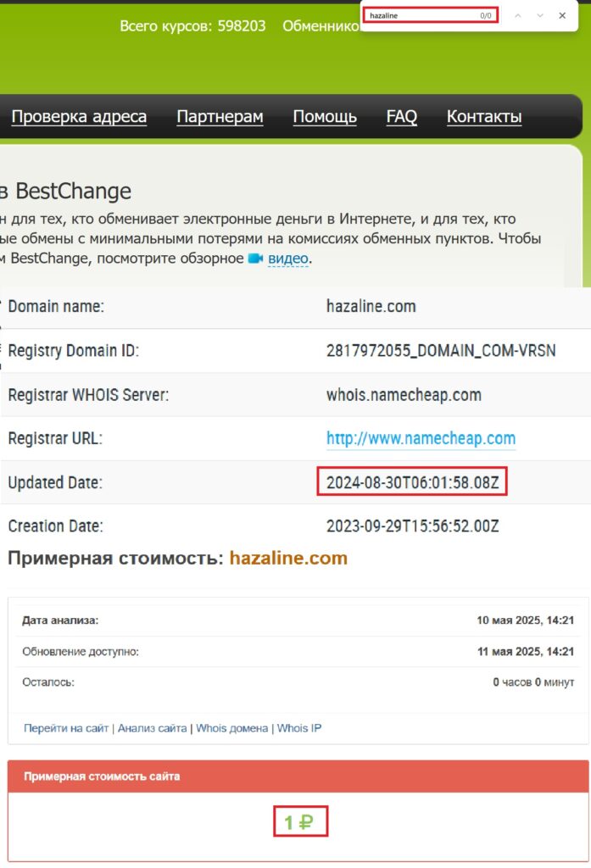Viewport: 591px width, 868px height.
Task: Click the видео overview link
Action: (287, 259)
